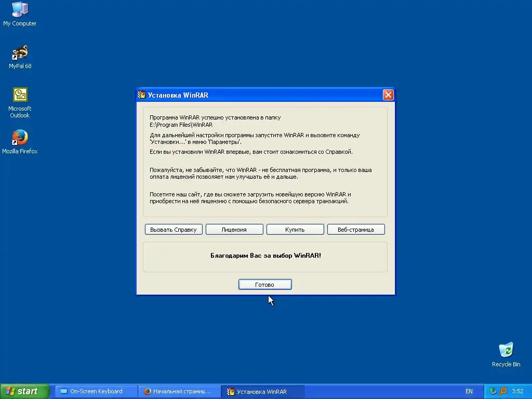Open Microsoft Outlook desktop icon
This screenshot has height=399, width=532.
[x=20, y=102]
